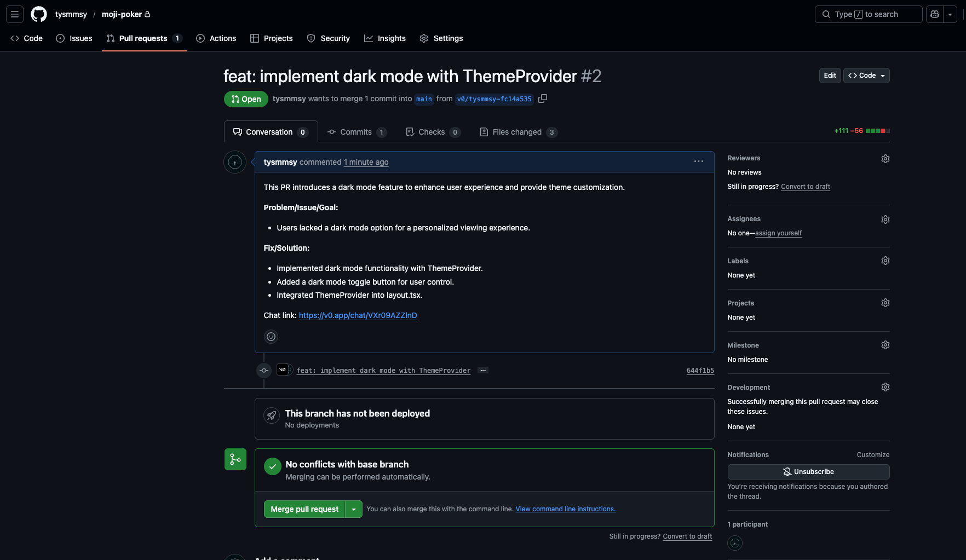Open commit hash 644f1b5

pos(700,371)
